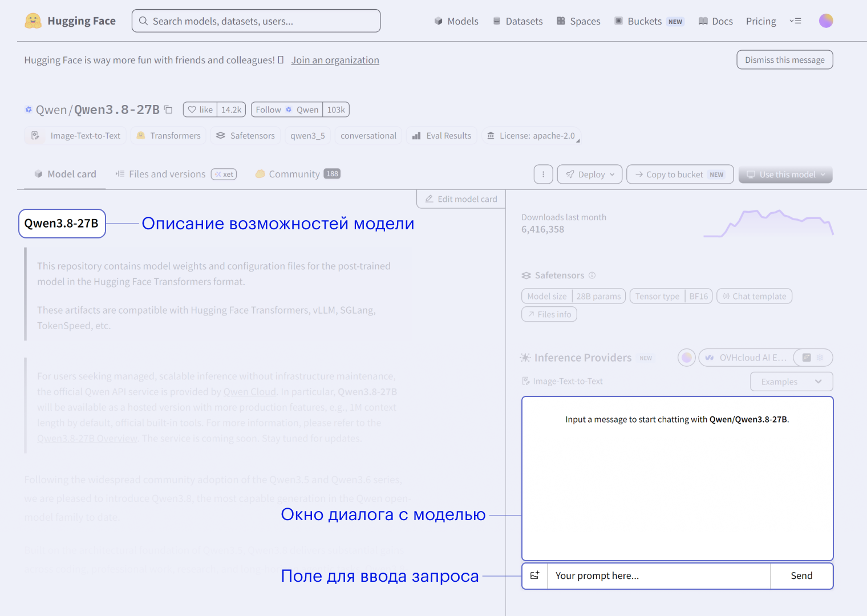Screen dimensions: 867x616
Task: Open the user profile avatar
Action: click(x=826, y=21)
